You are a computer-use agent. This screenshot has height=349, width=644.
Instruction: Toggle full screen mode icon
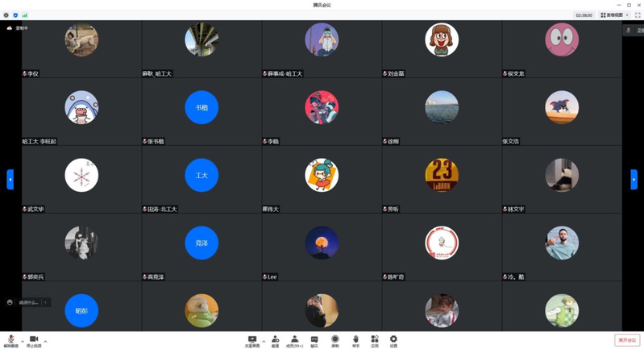pos(638,15)
